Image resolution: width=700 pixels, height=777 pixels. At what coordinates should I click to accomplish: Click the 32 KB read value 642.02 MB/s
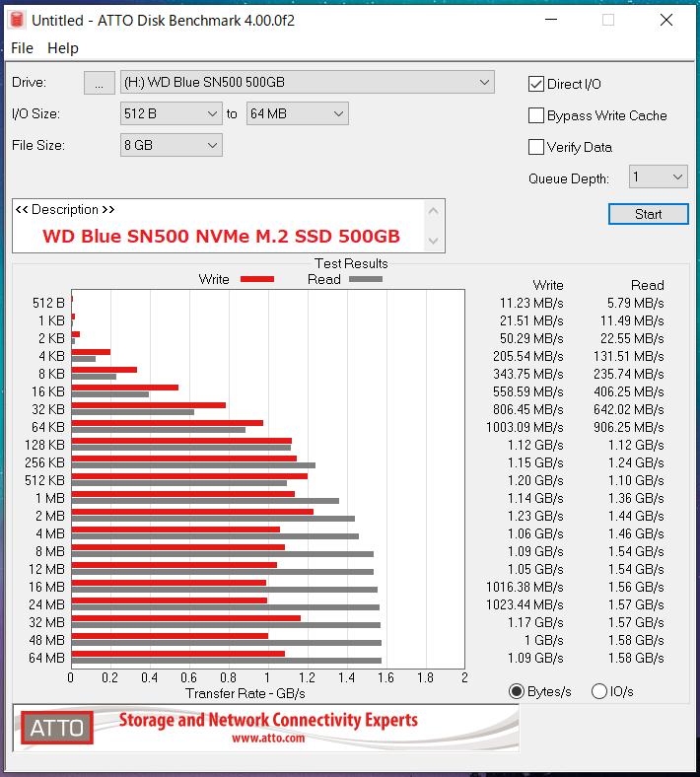point(629,409)
